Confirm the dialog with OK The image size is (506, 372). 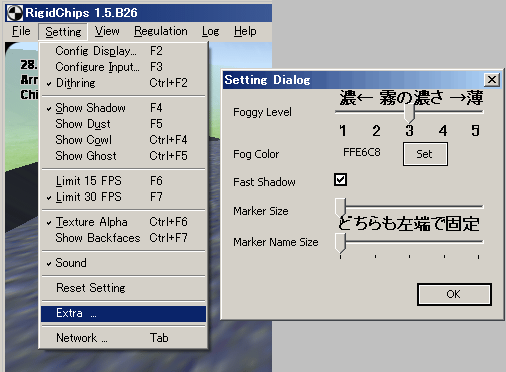[454, 294]
